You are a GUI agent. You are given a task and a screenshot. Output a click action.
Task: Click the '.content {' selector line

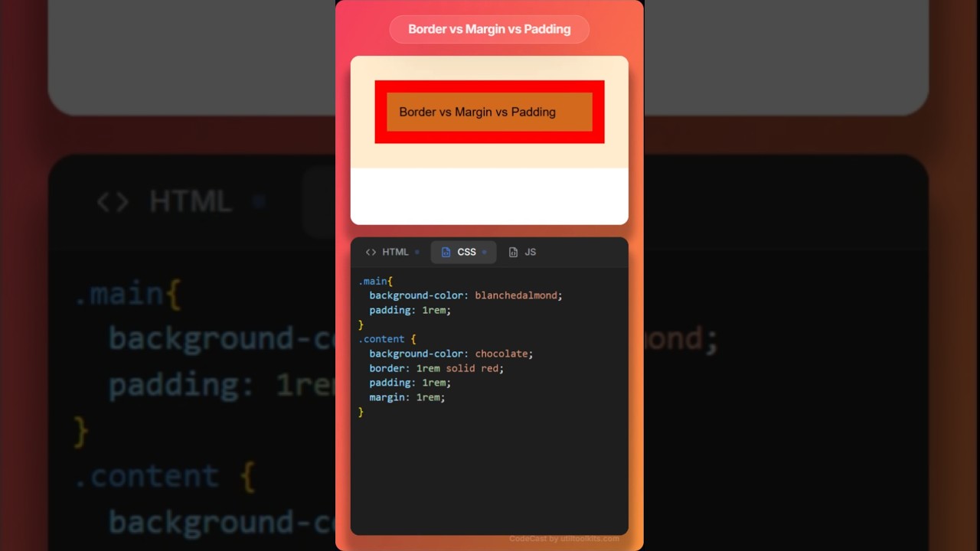(387, 339)
